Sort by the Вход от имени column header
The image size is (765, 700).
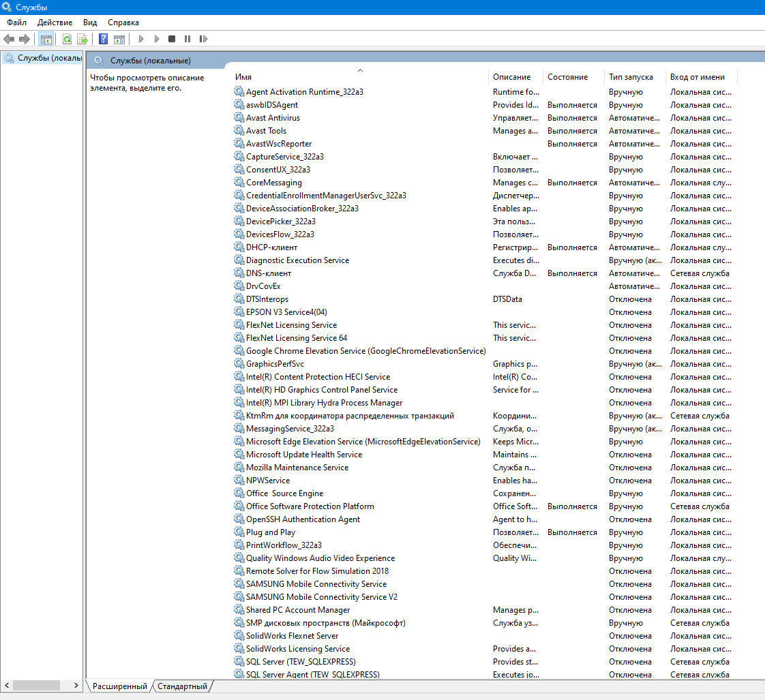(x=701, y=77)
